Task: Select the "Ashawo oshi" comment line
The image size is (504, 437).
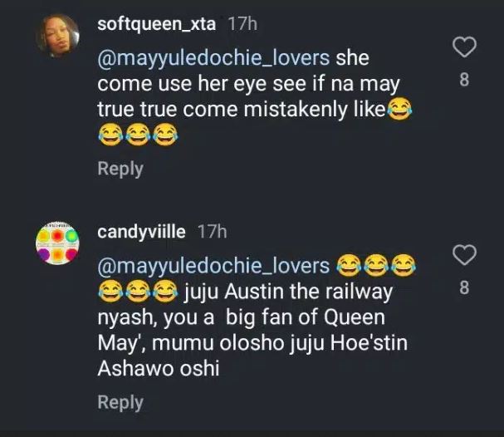Action: coord(159,367)
